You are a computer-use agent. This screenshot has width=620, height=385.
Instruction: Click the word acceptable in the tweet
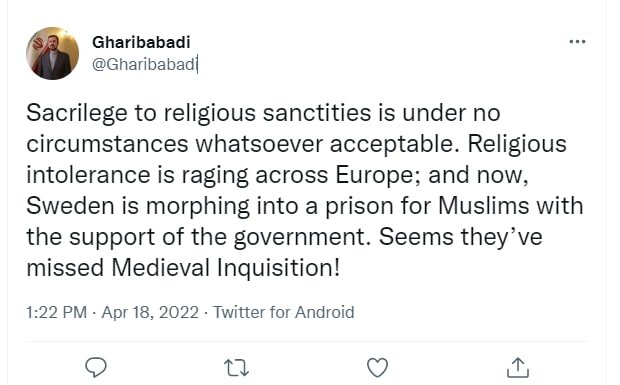coord(391,145)
